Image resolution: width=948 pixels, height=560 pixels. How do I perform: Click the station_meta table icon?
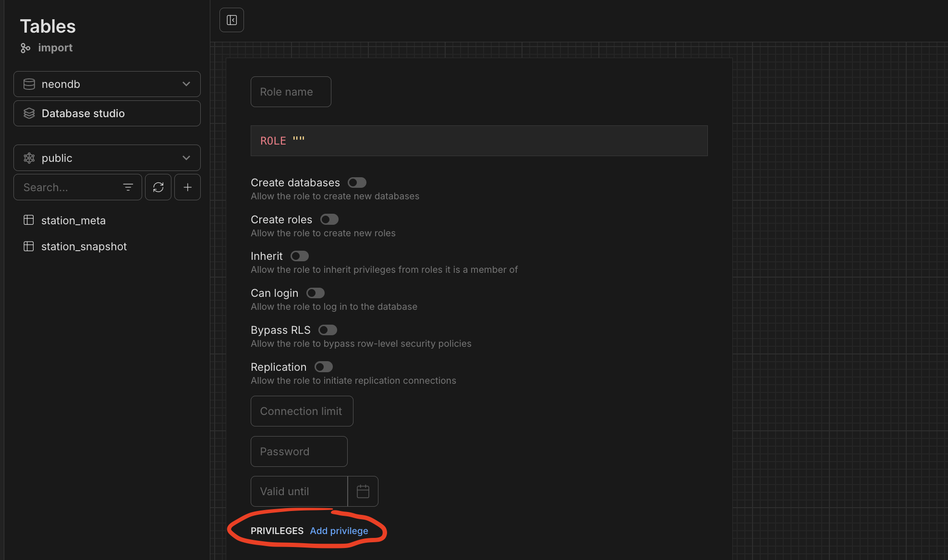29,220
